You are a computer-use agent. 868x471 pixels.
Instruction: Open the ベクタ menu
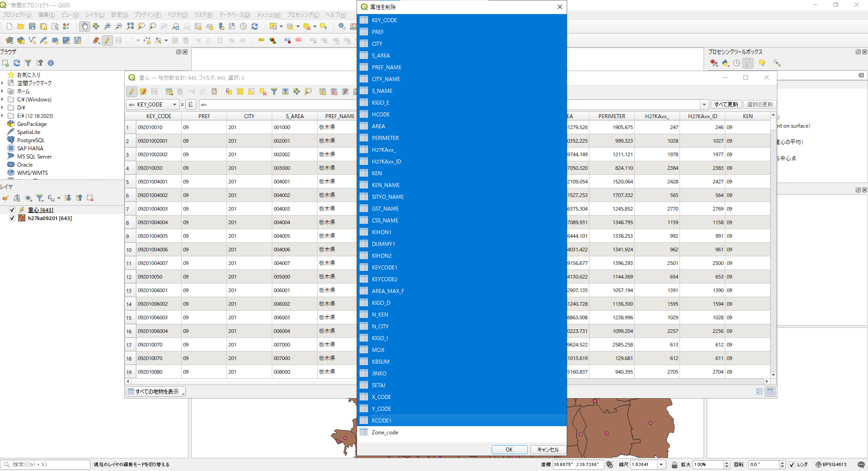point(177,15)
